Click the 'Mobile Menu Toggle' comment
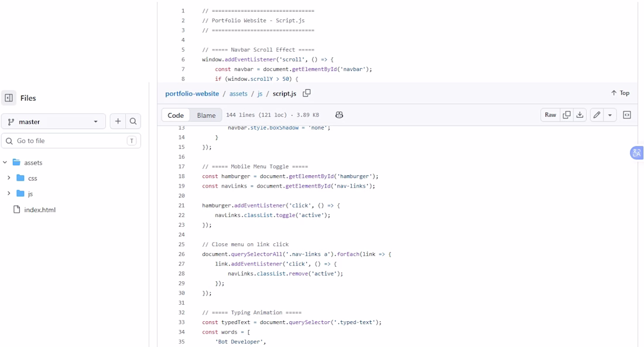644x347 pixels. click(255, 166)
